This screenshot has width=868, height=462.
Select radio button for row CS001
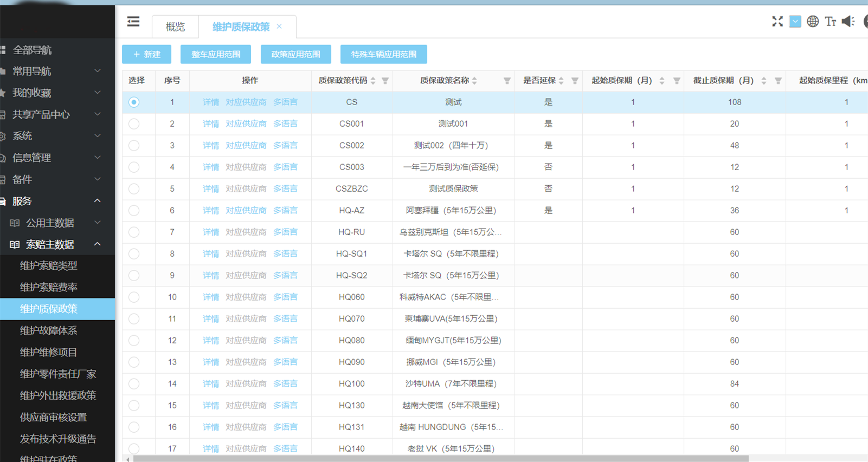[134, 123]
